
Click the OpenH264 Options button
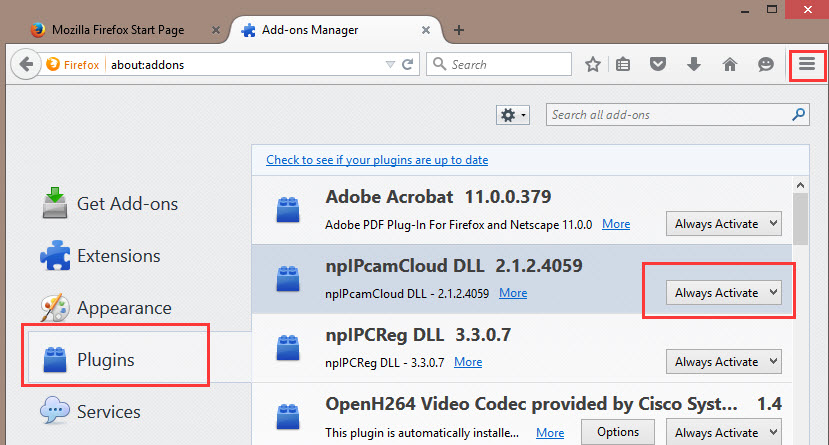coord(617,432)
